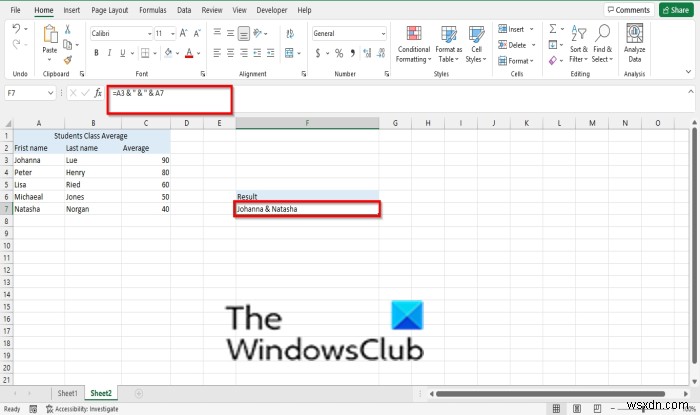Toggle Underline formatting

click(x=122, y=53)
